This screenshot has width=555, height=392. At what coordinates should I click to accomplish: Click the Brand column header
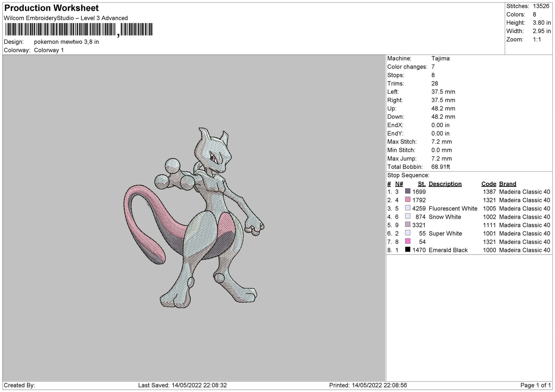[x=508, y=184]
